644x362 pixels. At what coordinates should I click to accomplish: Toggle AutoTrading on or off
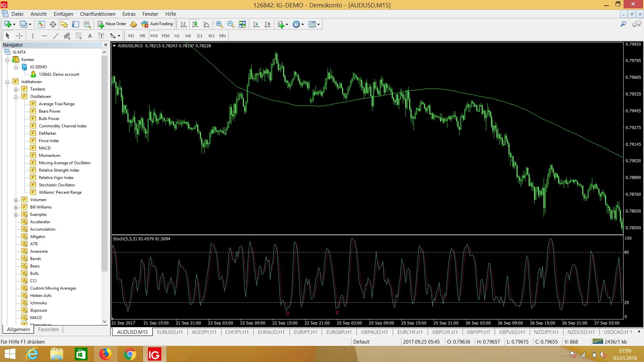click(157, 24)
